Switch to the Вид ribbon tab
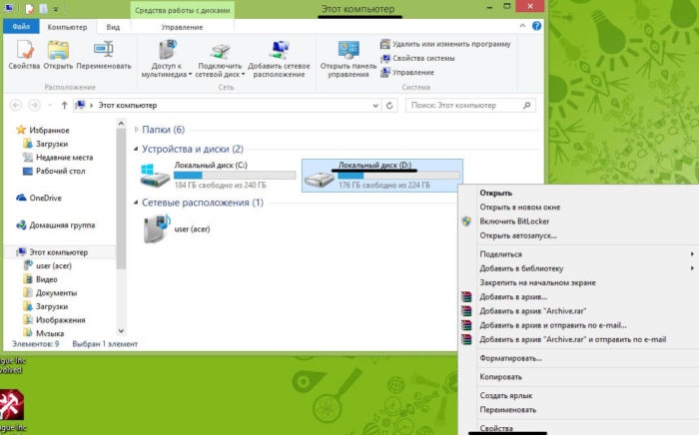Image resolution: width=699 pixels, height=435 pixels. click(113, 27)
